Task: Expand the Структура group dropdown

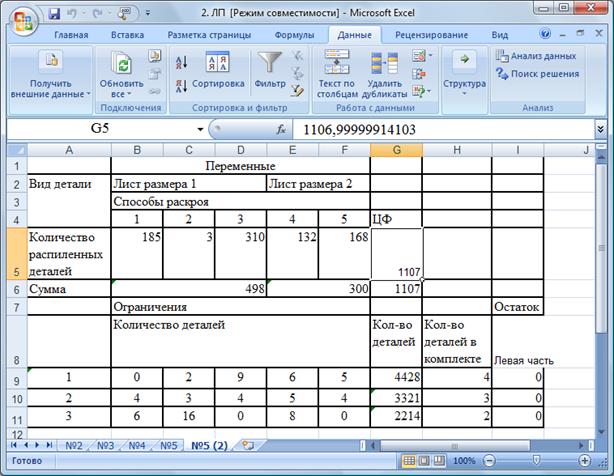Action: tap(464, 73)
